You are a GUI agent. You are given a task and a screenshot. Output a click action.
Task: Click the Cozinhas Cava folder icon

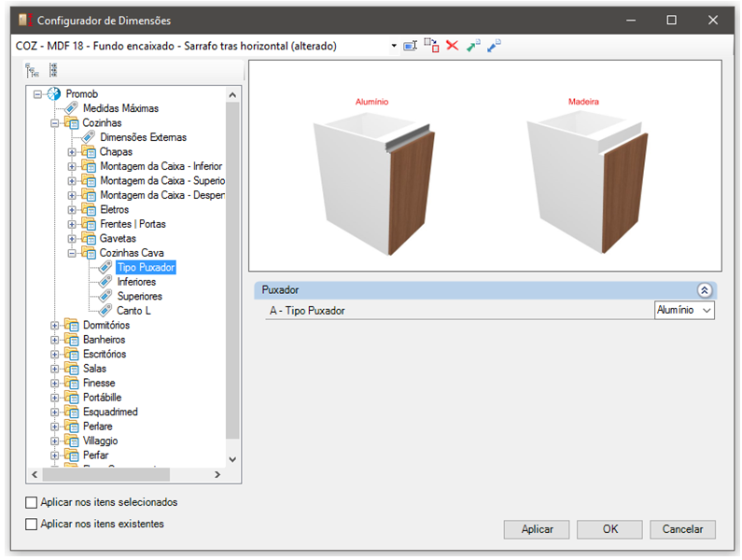pos(89,253)
